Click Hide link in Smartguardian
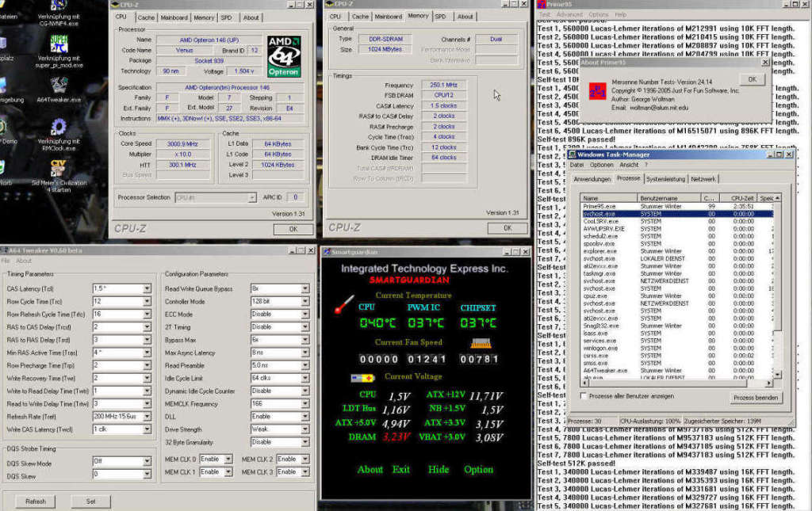The height and width of the screenshot is (511, 812). pyautogui.click(x=438, y=470)
